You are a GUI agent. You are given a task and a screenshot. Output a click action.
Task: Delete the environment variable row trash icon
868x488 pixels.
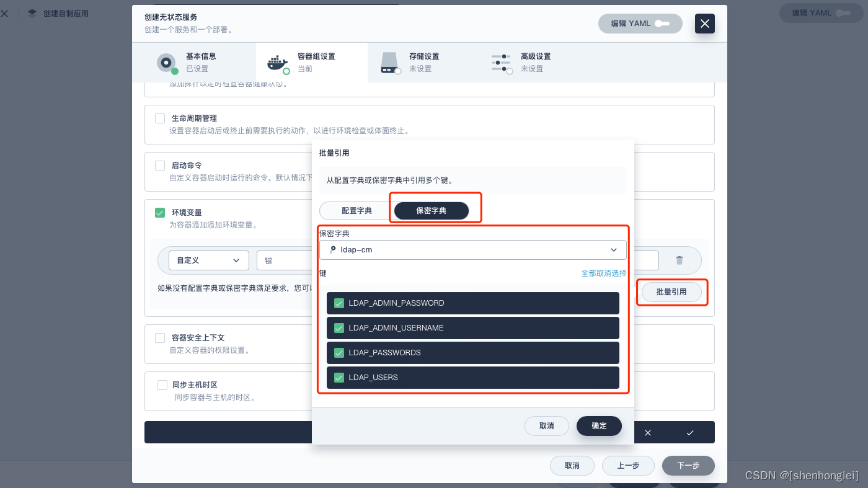click(680, 260)
